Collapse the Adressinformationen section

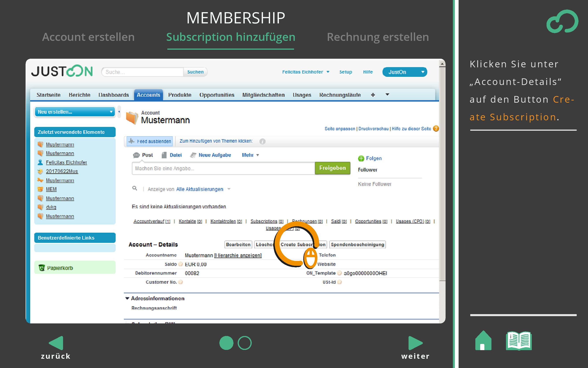click(x=127, y=298)
